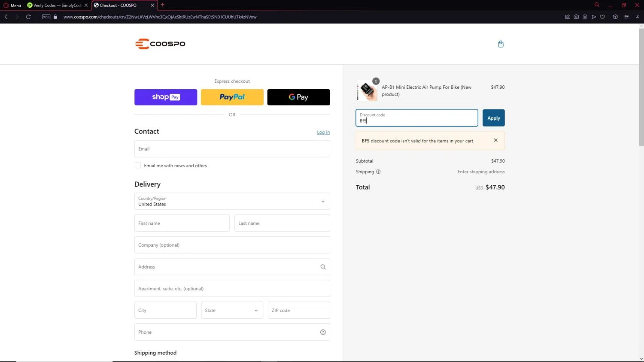Image resolution: width=644 pixels, height=362 pixels.
Task: Click the 'Shipping method' heading
Action: click(x=155, y=353)
